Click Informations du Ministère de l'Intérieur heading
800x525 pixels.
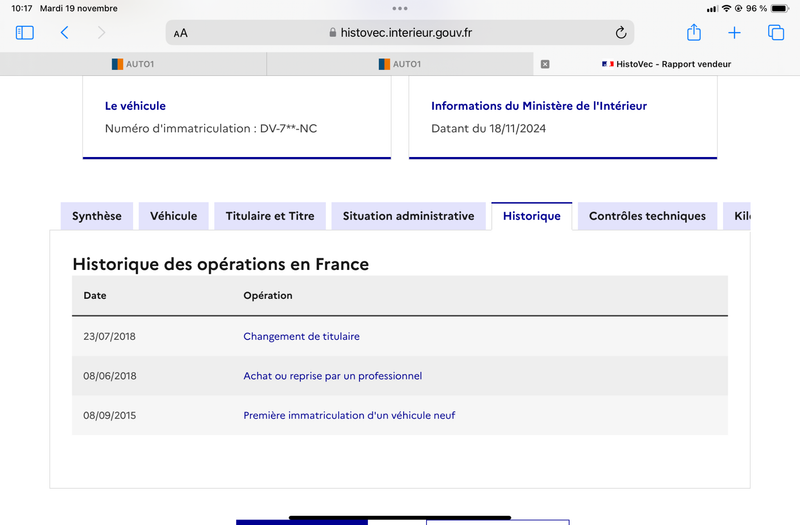coord(539,106)
